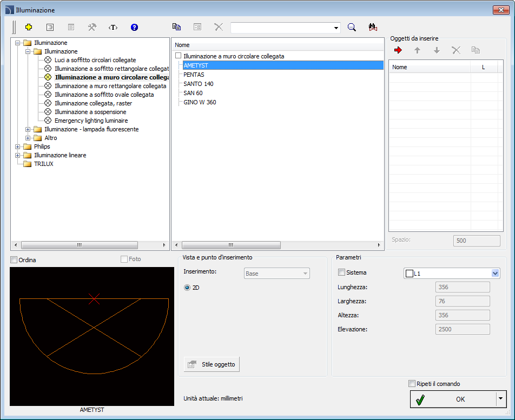515x420 pixels.
Task: Enable Ripeti il comando checkbox
Action: 412,384
